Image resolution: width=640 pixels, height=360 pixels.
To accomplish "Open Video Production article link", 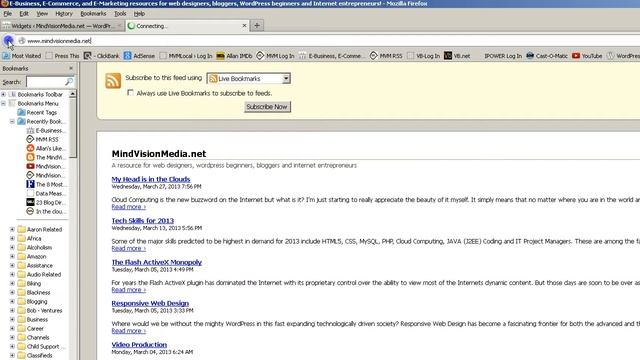I will click(139, 344).
